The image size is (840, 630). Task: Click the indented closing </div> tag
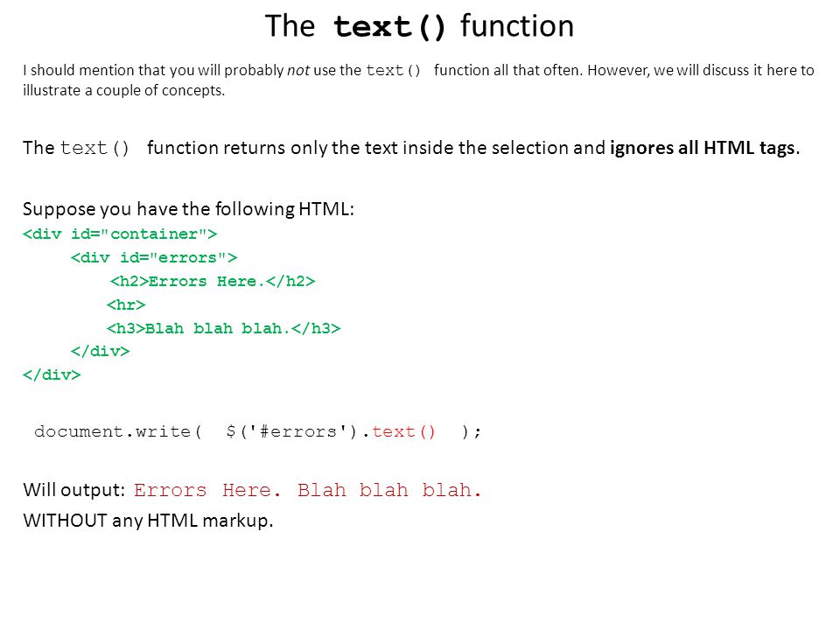tap(100, 352)
